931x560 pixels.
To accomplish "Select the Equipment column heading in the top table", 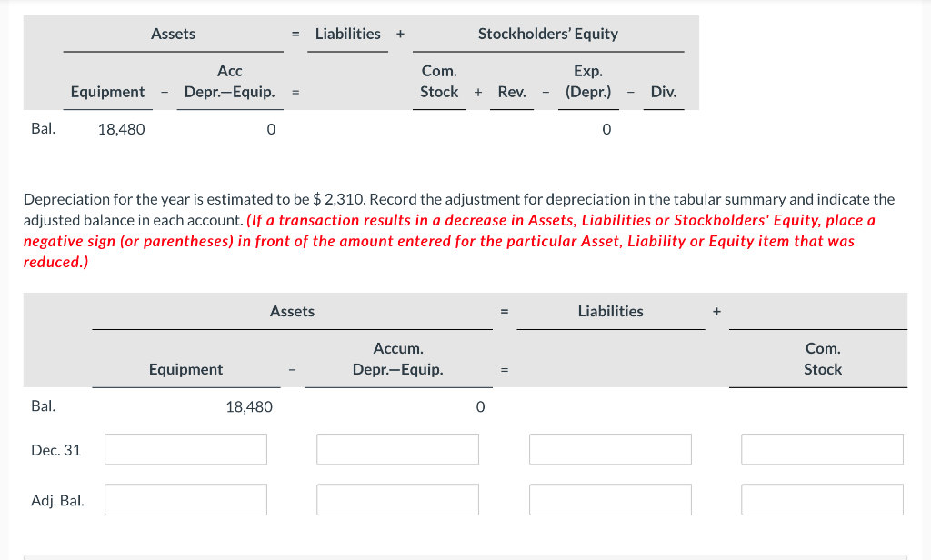I will coord(107,92).
